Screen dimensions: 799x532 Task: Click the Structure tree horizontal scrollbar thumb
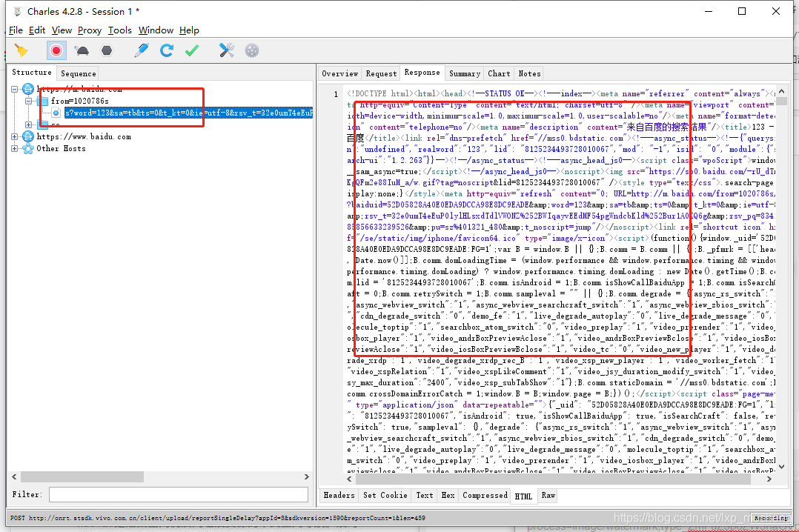82,477
